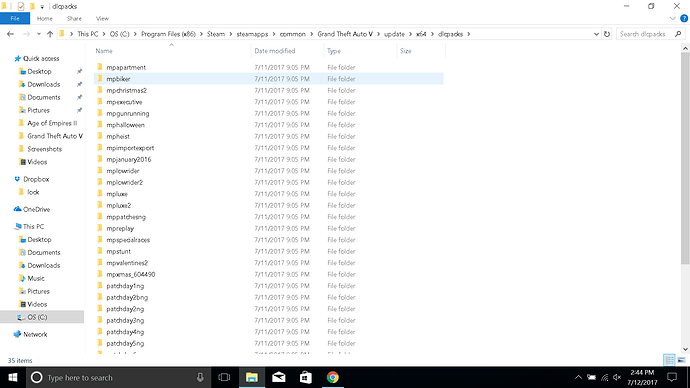Open Music under This PC
The width and height of the screenshot is (690, 388).
click(x=35, y=278)
